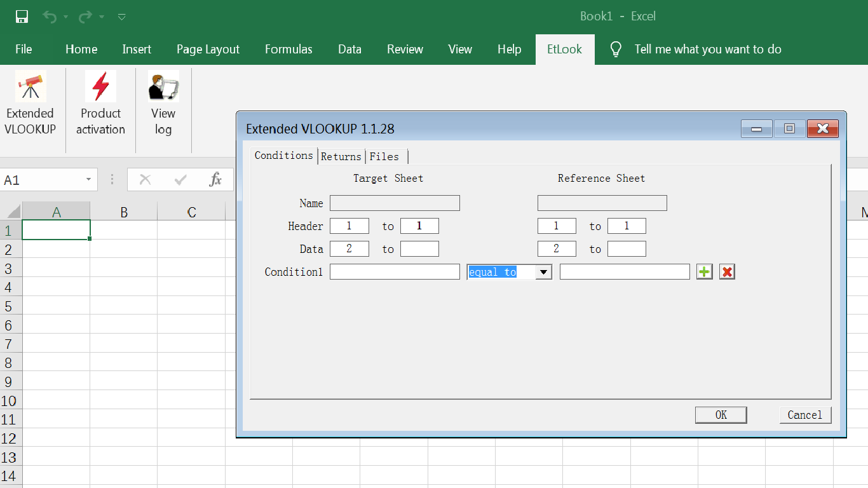Cancel formula entry in the formula bar
This screenshot has height=488, width=868.
145,180
